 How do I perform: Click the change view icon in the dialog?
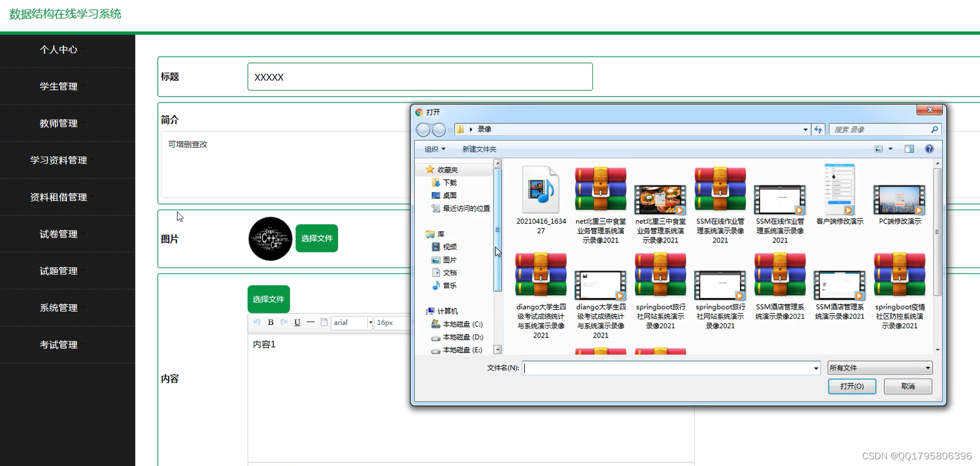click(x=878, y=149)
